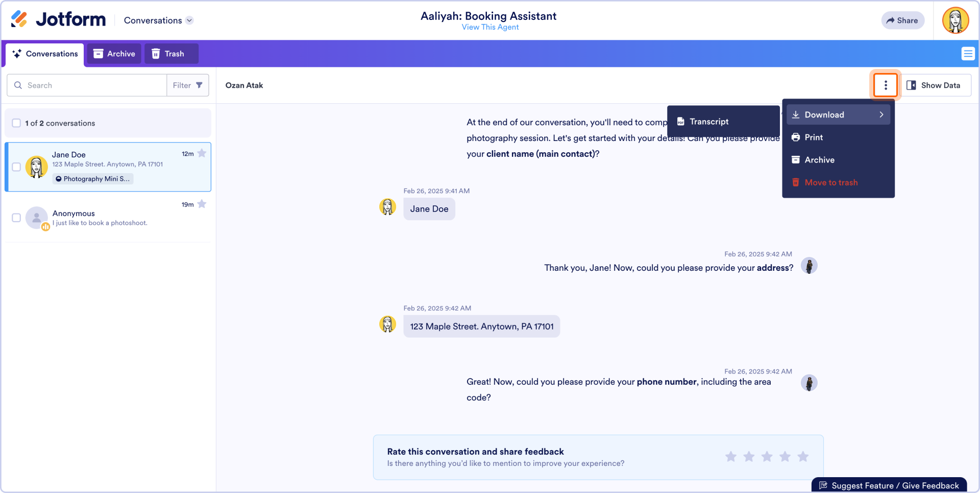Click the list menu icon in purple bar
Image resolution: width=980 pixels, height=493 pixels.
point(968,54)
